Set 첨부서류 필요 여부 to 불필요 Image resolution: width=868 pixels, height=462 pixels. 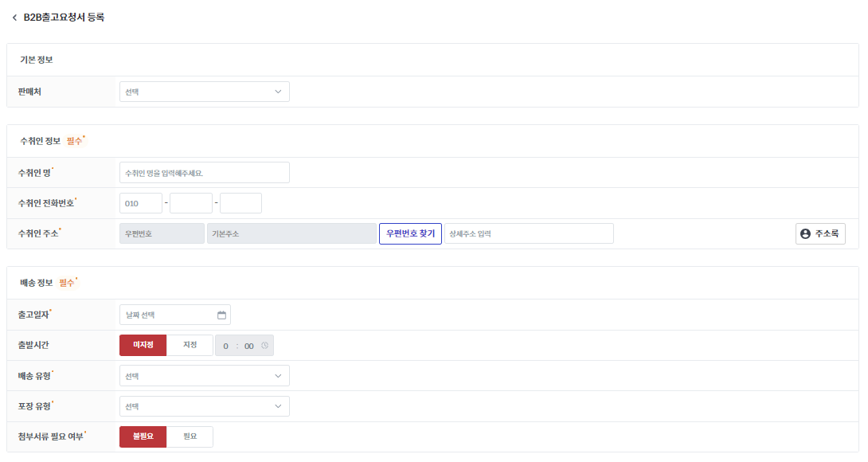[143, 437]
